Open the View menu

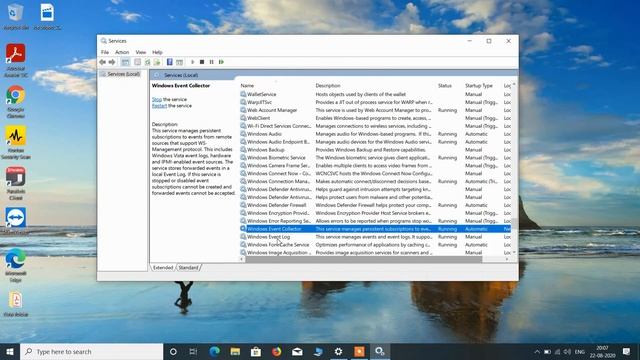[x=140, y=52]
